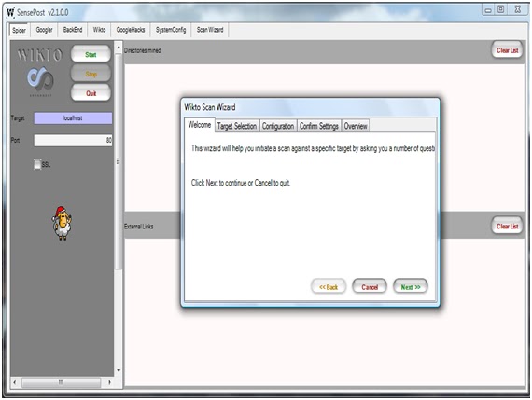Switch to the Googler tab
The width and height of the screenshot is (532, 400).
pyautogui.click(x=44, y=30)
